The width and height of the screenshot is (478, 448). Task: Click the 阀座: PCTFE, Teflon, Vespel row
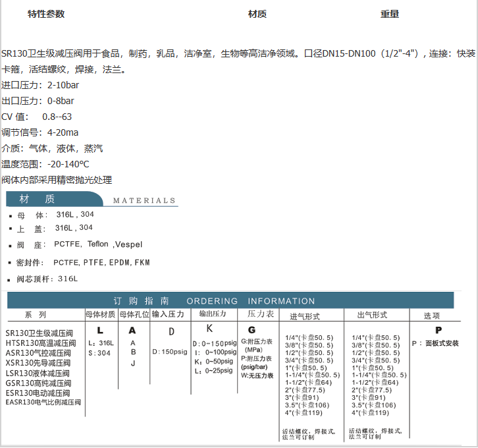point(75,244)
